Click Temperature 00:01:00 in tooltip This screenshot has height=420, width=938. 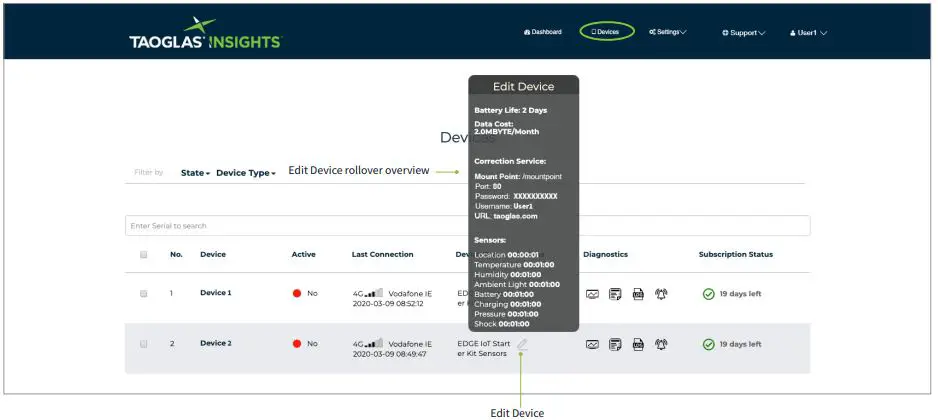(514, 264)
